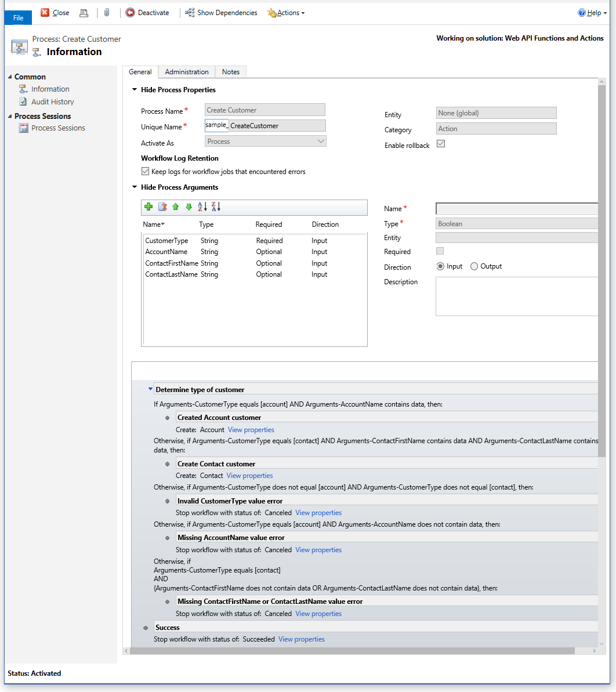Sort arguments descending Z to A
The width and height of the screenshot is (616, 692).
(216, 207)
